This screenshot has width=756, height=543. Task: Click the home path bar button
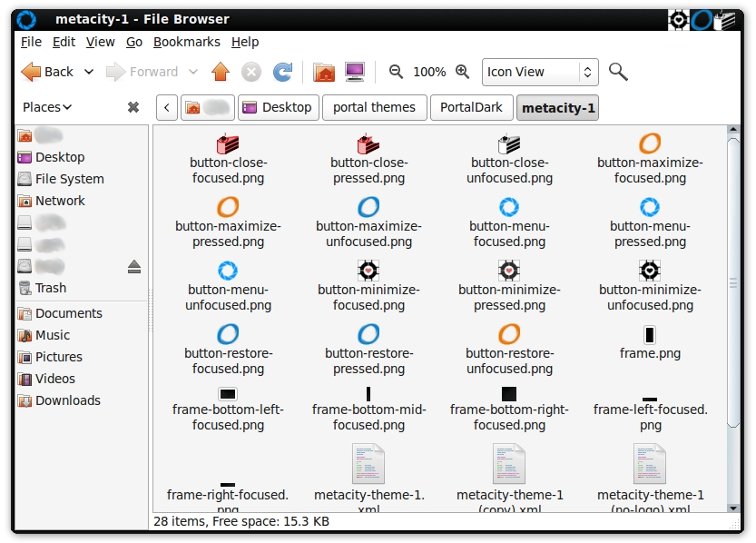(x=207, y=107)
